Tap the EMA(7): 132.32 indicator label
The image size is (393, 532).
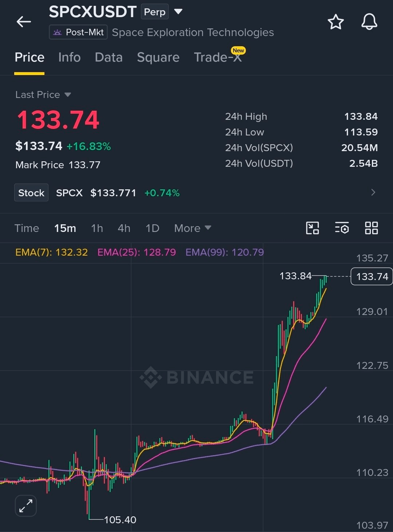[x=51, y=252]
